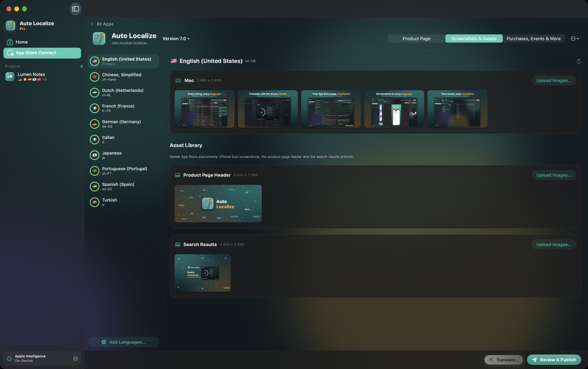The image size is (588, 369).
Task: Toggle the sidebar panel icon
Action: tap(75, 9)
